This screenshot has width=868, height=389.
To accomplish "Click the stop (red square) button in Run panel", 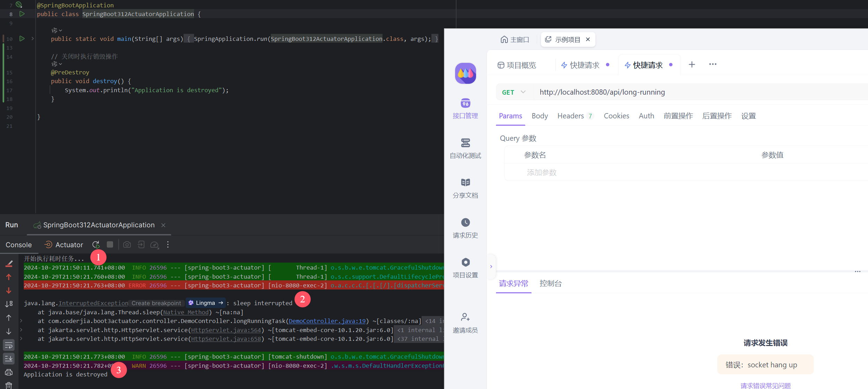I will pyautogui.click(x=109, y=244).
